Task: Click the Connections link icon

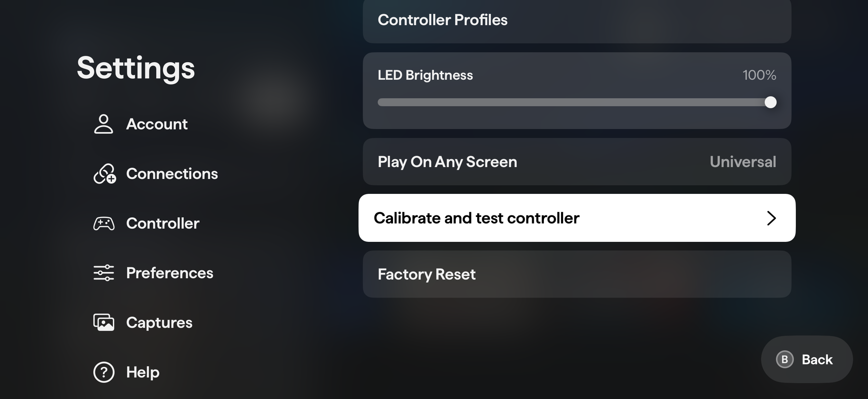Action: (105, 174)
